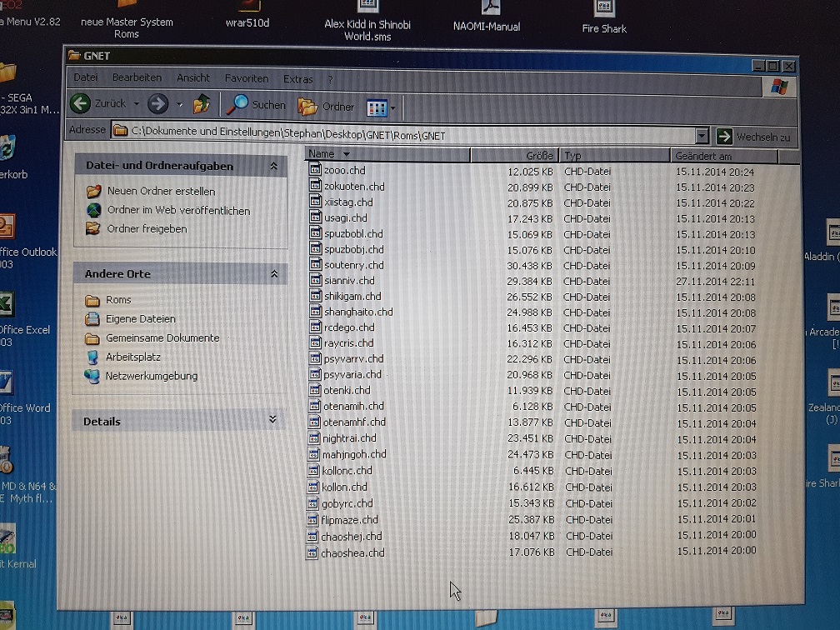
Task: Select the file name shanghaito.chd
Action: pos(358,312)
